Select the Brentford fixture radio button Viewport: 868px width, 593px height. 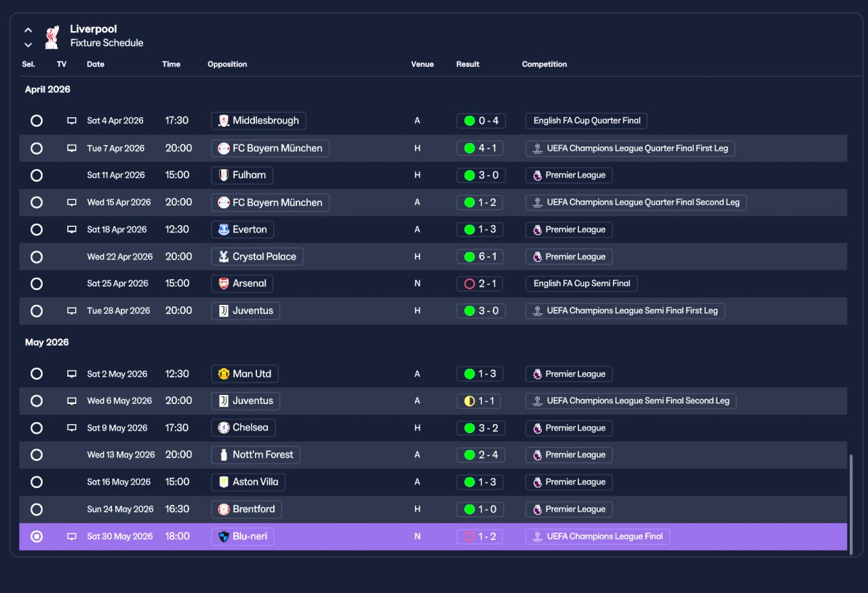pyautogui.click(x=37, y=509)
